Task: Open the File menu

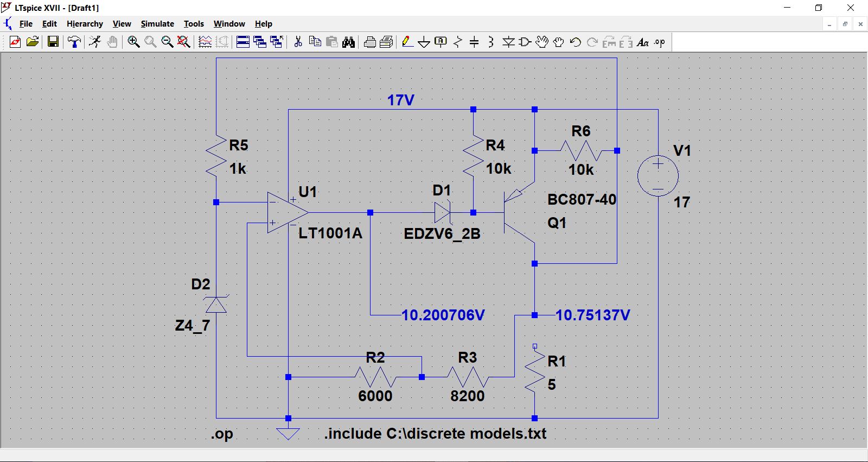Action: click(26, 24)
